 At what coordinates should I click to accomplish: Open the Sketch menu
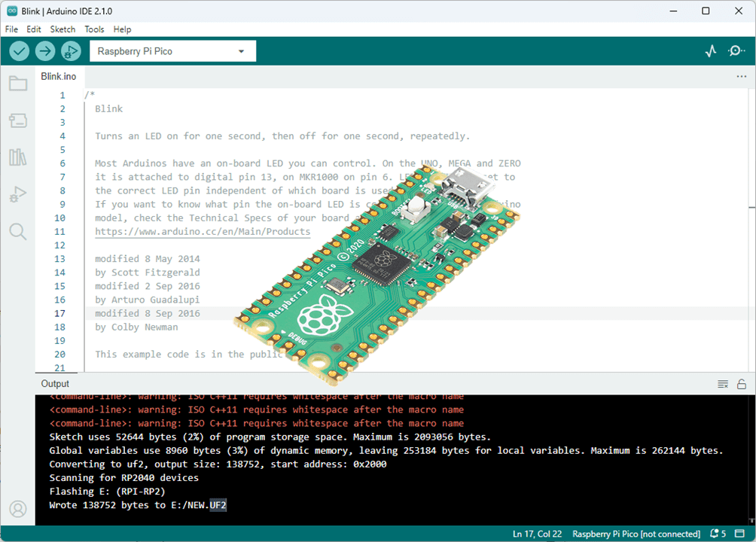(x=62, y=29)
